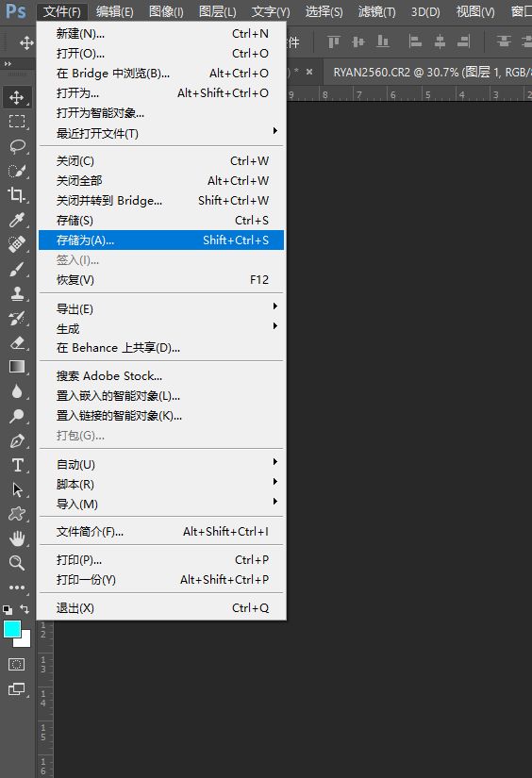Click the Move tool options bar icon
The width and height of the screenshot is (532, 778).
pyautogui.click(x=26, y=42)
